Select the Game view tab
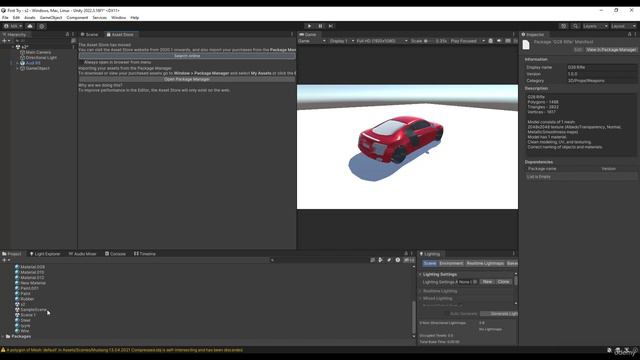 308,35
